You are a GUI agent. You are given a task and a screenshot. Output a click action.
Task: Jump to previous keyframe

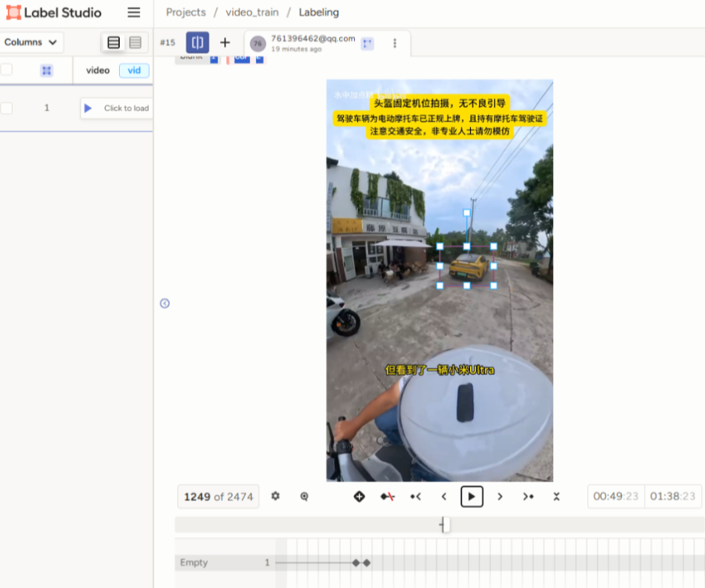point(415,496)
